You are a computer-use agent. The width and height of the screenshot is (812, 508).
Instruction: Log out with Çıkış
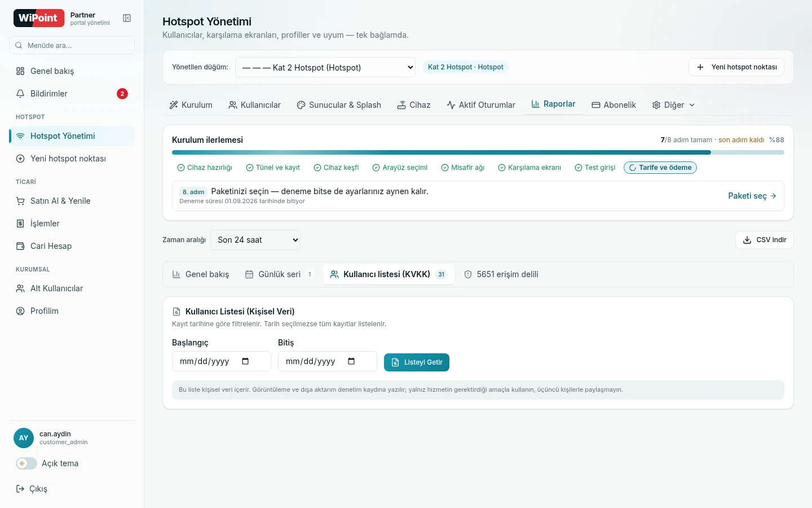[32, 489]
